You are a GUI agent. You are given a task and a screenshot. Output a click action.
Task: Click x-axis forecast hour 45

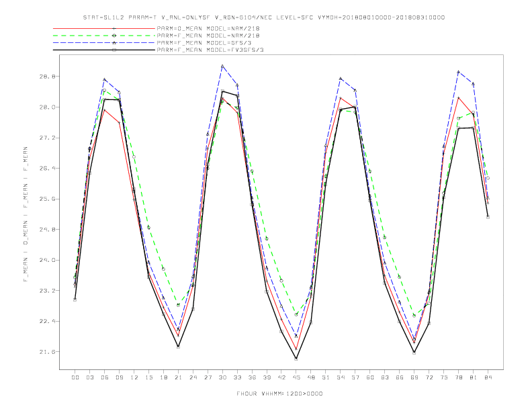[296, 377]
